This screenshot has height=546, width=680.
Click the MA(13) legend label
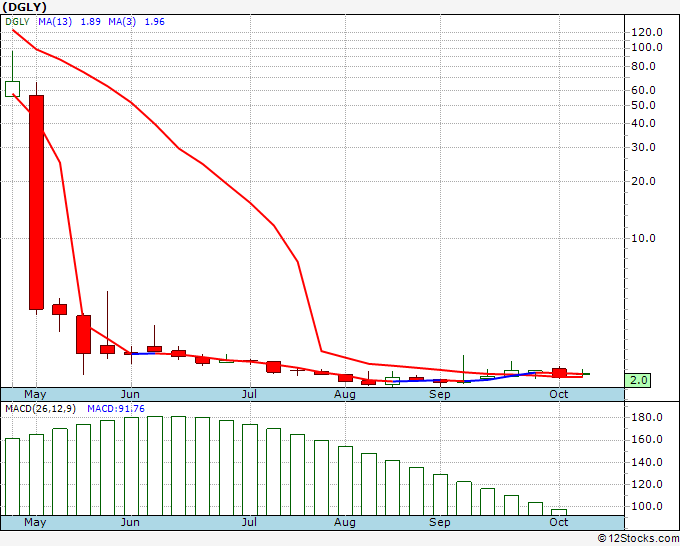pos(55,22)
